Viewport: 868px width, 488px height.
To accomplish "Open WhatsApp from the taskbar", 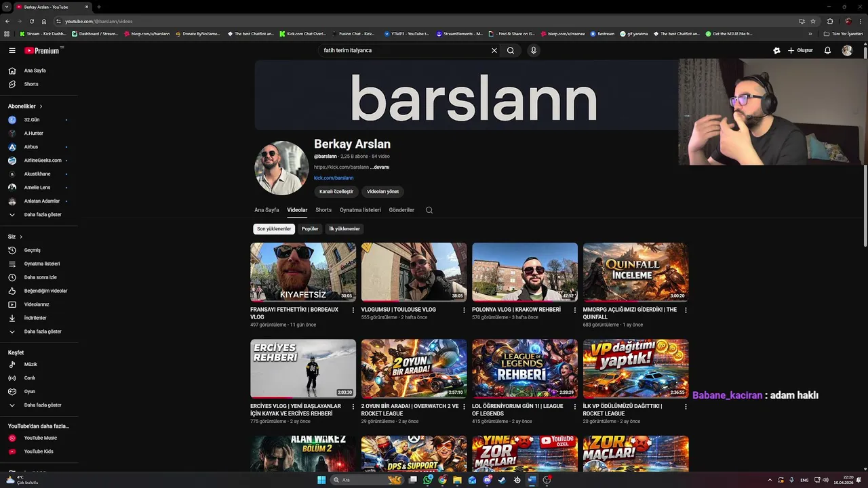I will click(428, 480).
